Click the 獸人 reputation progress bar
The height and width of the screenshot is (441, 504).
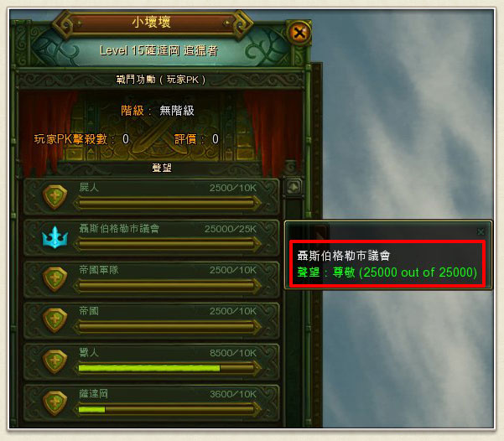pos(167,368)
